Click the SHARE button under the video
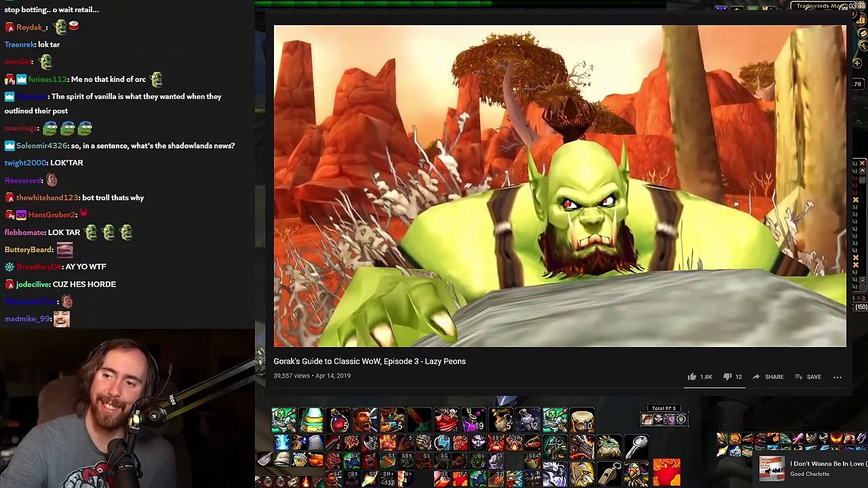Image resolution: width=868 pixels, height=488 pixels. tap(768, 377)
